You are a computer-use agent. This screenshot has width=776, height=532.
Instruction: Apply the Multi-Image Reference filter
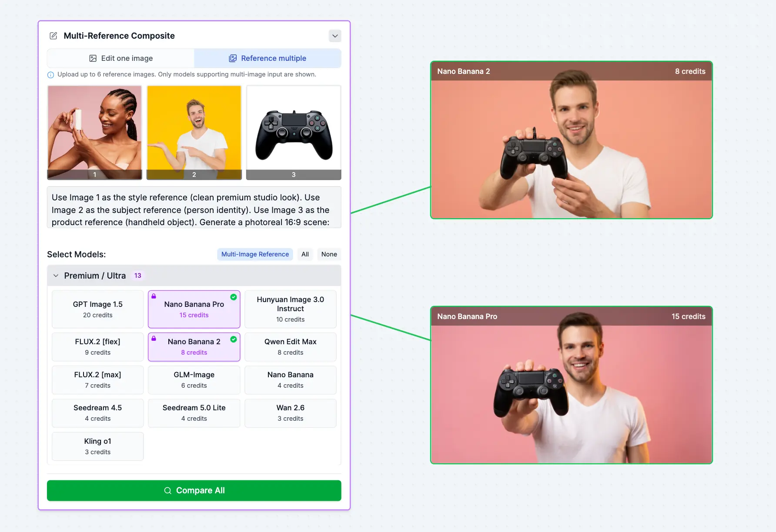[x=255, y=254]
